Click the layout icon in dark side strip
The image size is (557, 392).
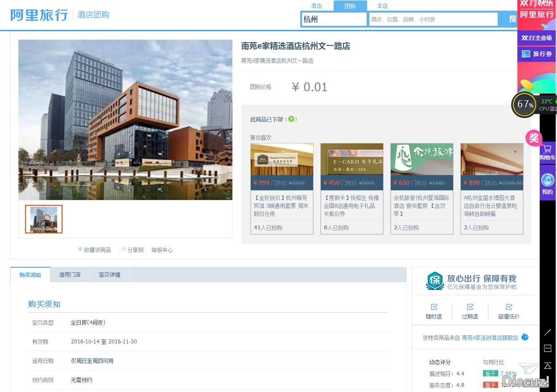pos(548,348)
